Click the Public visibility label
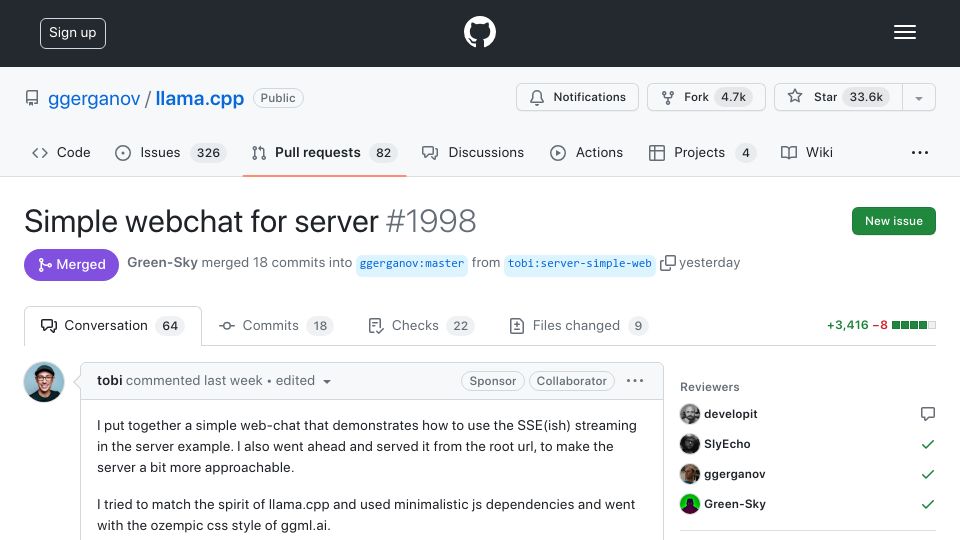The height and width of the screenshot is (540, 960). [278, 98]
